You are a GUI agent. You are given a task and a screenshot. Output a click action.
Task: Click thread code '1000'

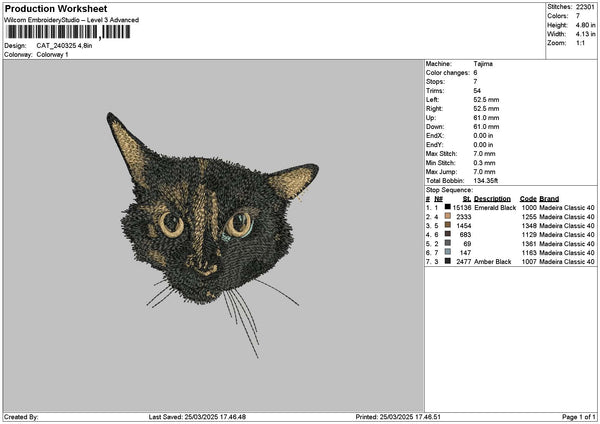coord(529,208)
